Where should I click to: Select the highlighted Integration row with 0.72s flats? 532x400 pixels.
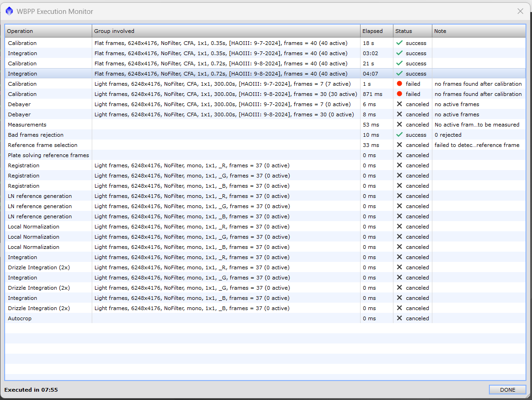[x=266, y=74]
